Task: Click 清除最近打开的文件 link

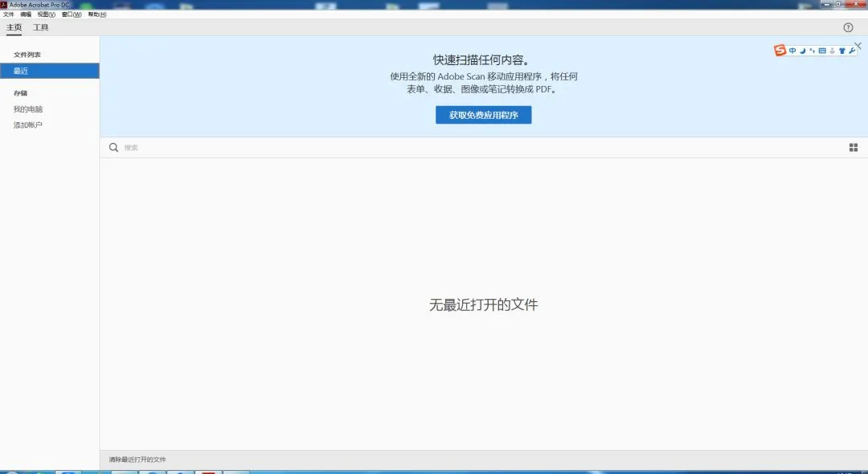Action: pyautogui.click(x=137, y=460)
